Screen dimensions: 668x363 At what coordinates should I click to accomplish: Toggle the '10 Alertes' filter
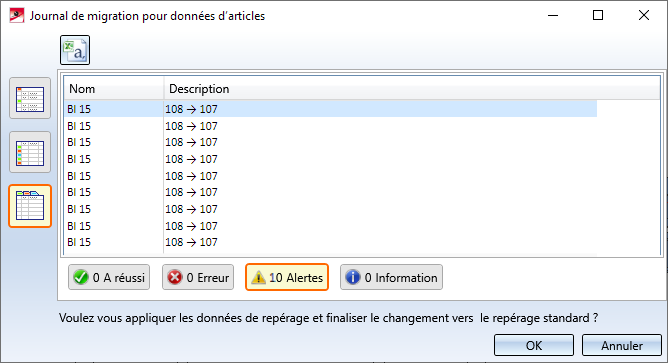click(x=287, y=277)
